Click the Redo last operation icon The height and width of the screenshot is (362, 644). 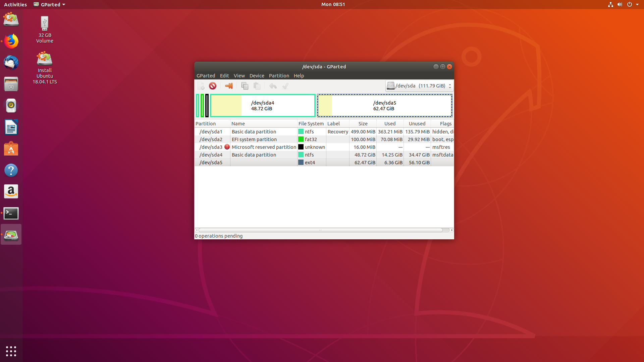(285, 86)
